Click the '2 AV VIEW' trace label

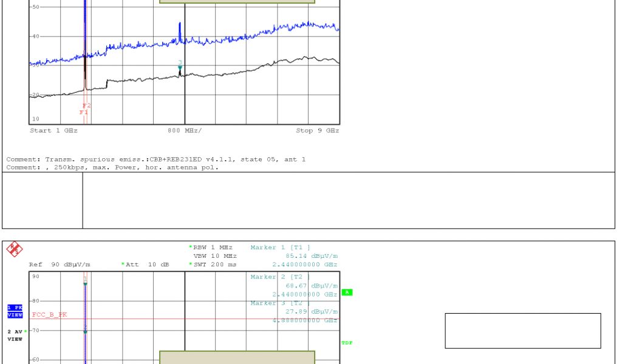tap(15, 335)
